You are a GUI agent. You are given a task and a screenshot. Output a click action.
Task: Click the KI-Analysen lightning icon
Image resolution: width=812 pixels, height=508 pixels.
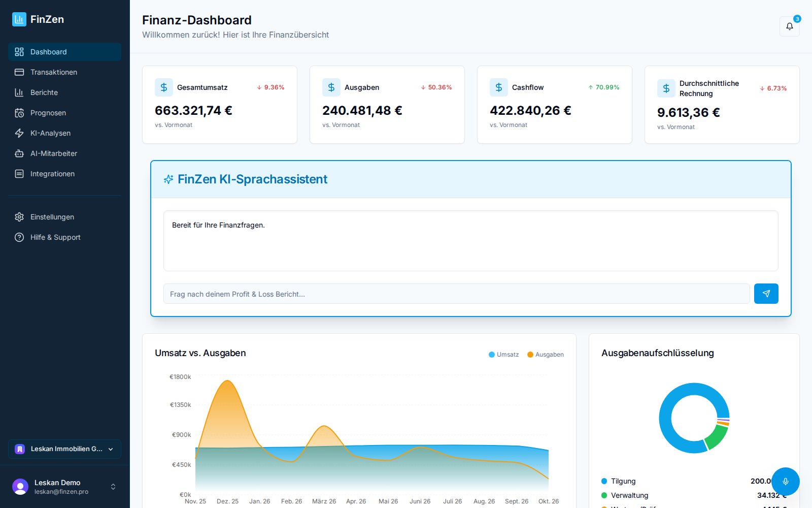click(19, 133)
